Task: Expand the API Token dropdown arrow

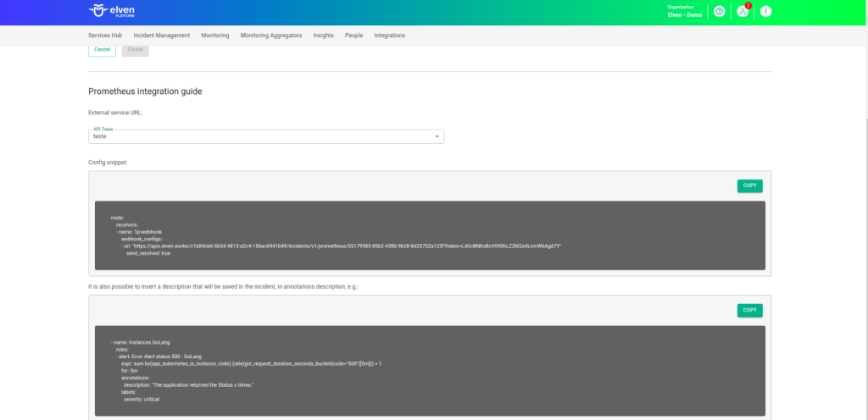Action: [437, 136]
